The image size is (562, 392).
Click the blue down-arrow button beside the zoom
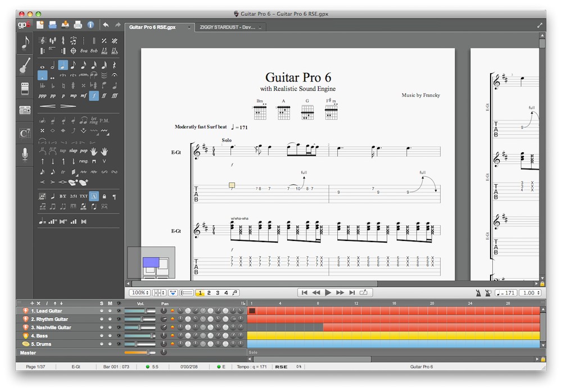click(173, 293)
